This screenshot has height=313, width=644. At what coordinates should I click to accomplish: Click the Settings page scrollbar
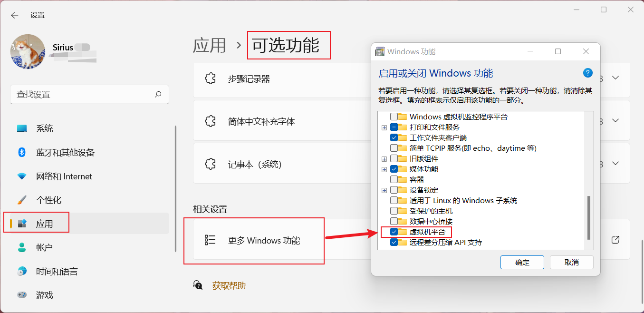click(x=642, y=272)
